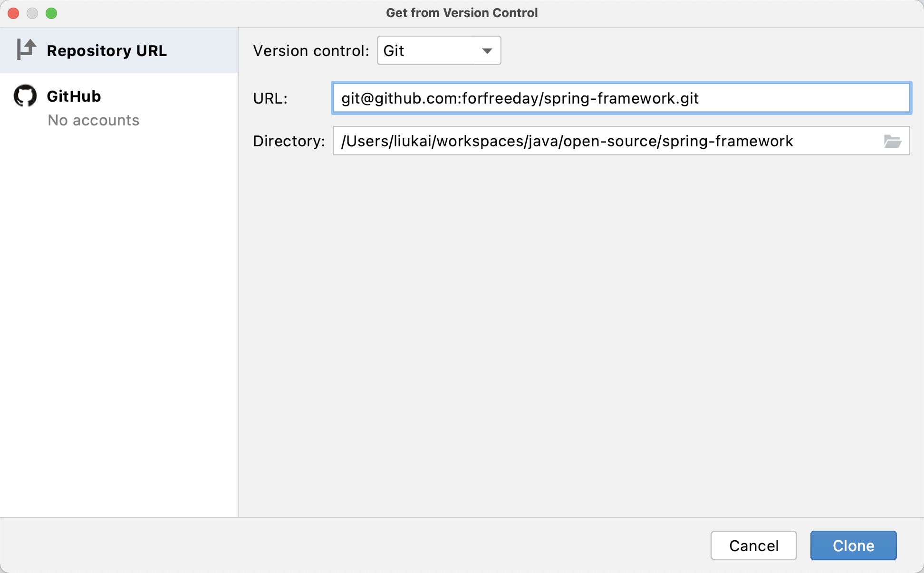The image size is (924, 573).
Task: Click the Git version control dropdown arrow
Action: 487,50
